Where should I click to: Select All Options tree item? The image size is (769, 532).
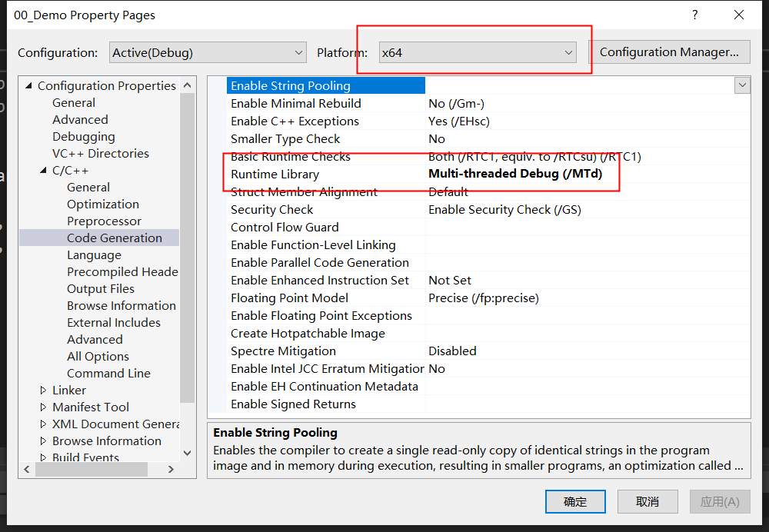click(98, 357)
